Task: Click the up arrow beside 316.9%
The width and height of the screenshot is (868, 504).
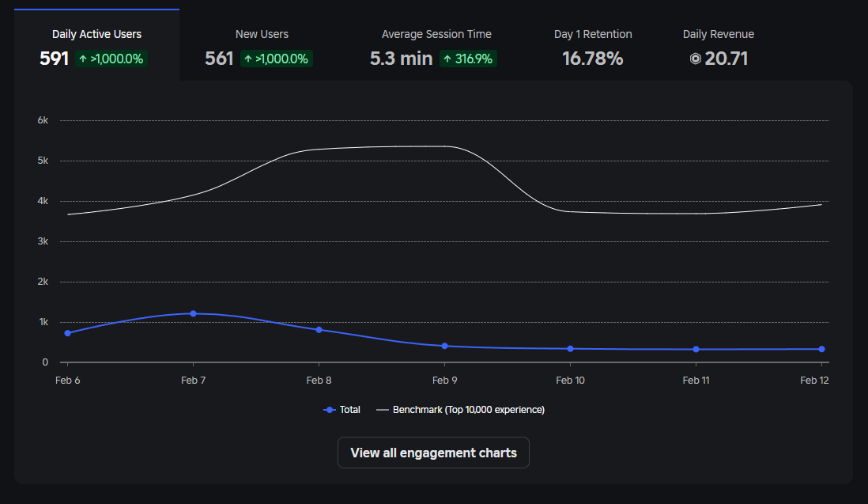Action: pyautogui.click(x=447, y=59)
